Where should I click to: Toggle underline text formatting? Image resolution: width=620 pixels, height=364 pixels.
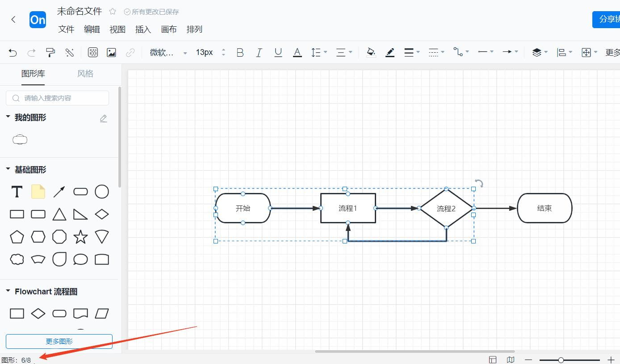(278, 52)
